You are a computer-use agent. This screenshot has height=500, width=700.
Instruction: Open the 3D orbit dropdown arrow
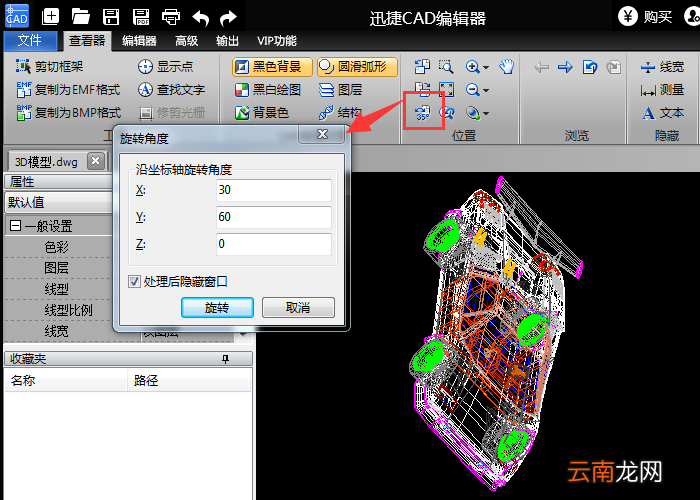pyautogui.click(x=486, y=113)
